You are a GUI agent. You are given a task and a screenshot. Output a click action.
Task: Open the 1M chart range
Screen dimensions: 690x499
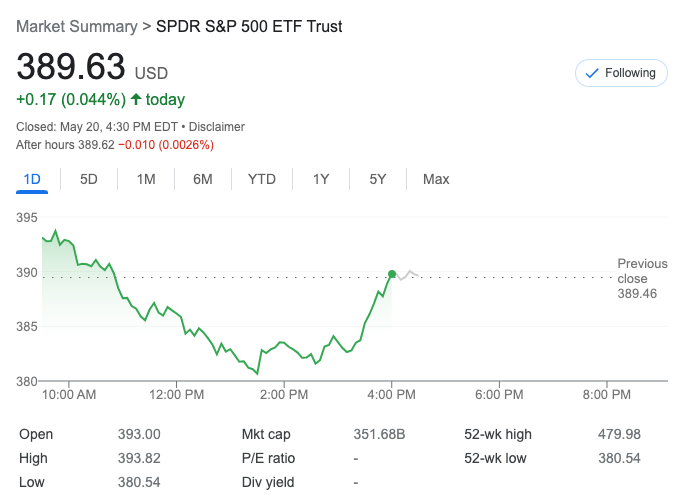click(146, 179)
